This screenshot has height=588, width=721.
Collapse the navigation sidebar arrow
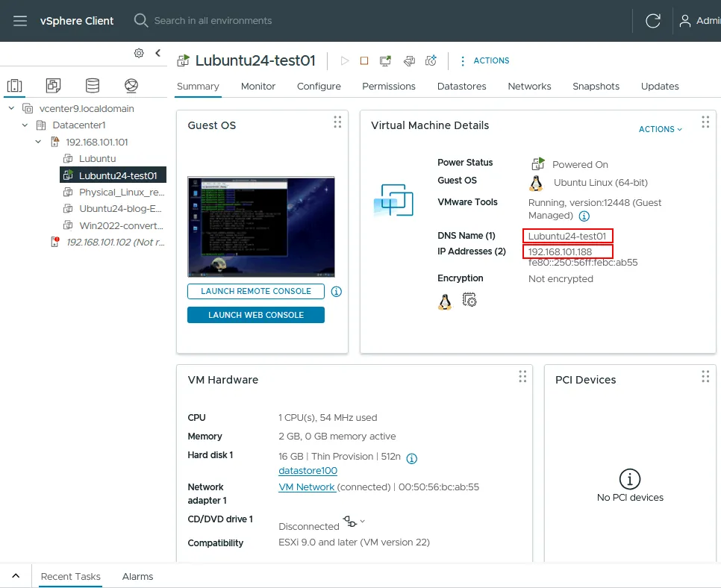(157, 53)
